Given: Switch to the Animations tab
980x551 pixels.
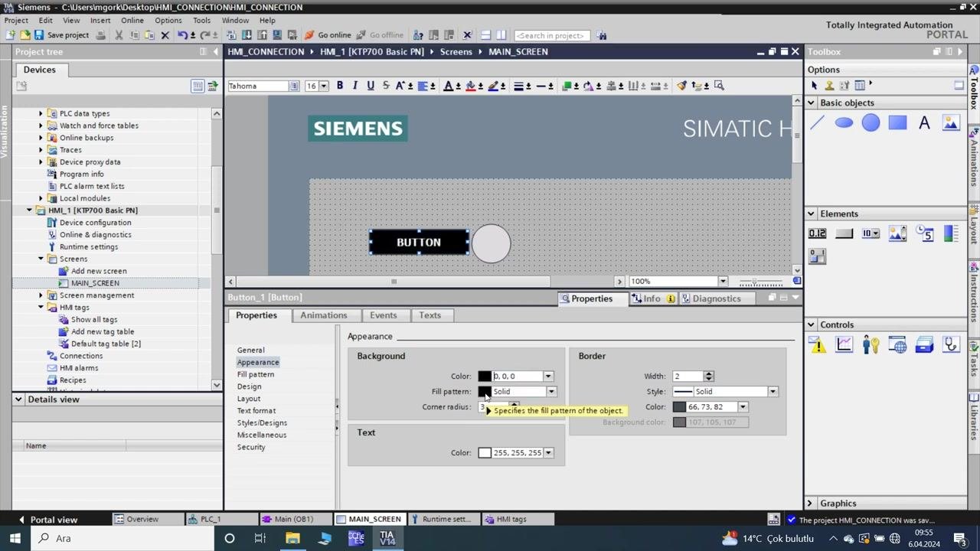Looking at the screenshot, I should click(x=324, y=315).
